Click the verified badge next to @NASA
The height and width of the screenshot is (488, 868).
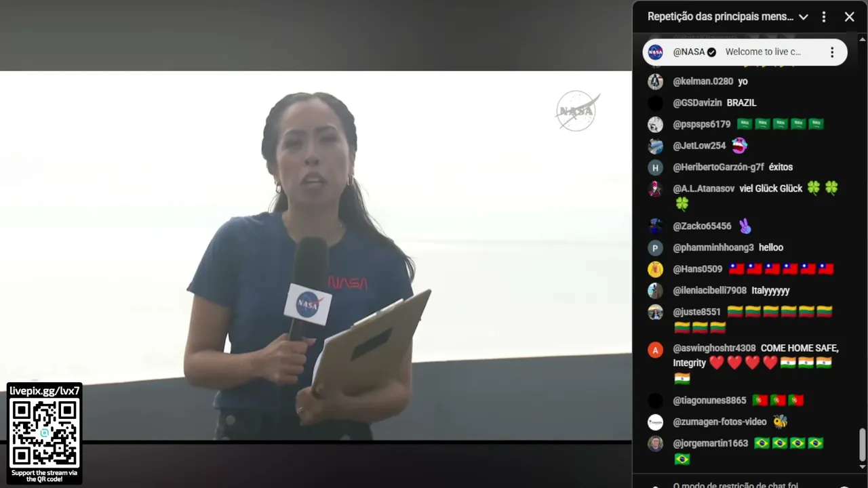click(711, 52)
